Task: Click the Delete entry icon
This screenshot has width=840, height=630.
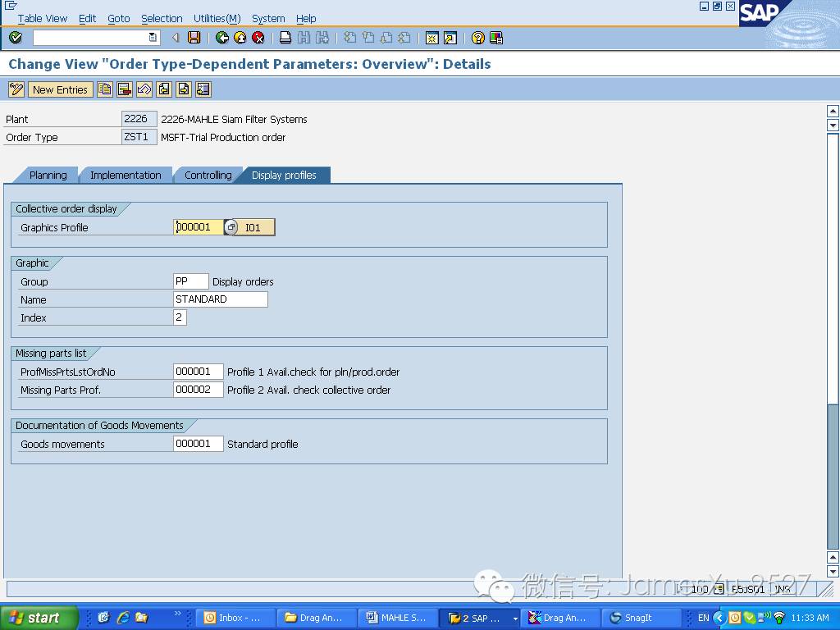Action: pos(125,89)
